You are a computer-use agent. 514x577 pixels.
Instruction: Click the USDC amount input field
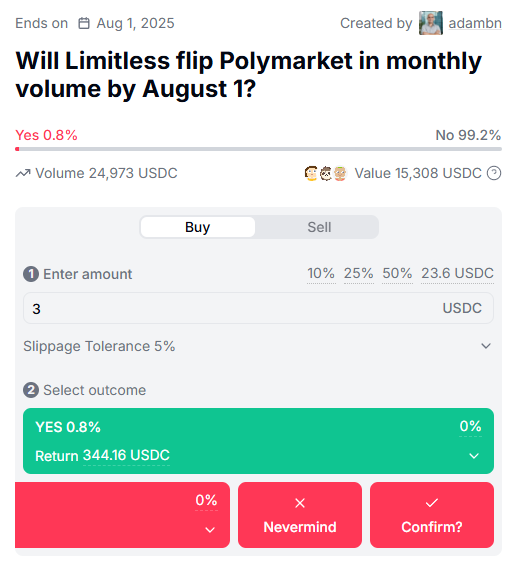[258, 308]
